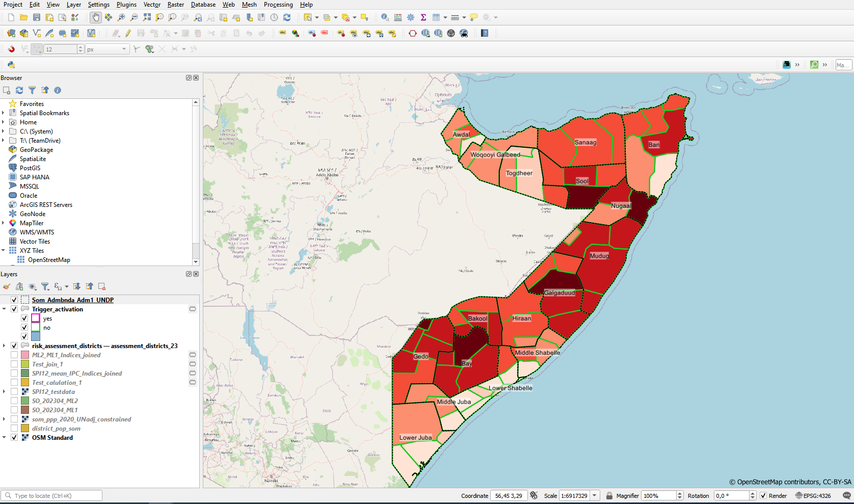
Task: Collapse the Trigger_activation layer group
Action: click(4, 309)
